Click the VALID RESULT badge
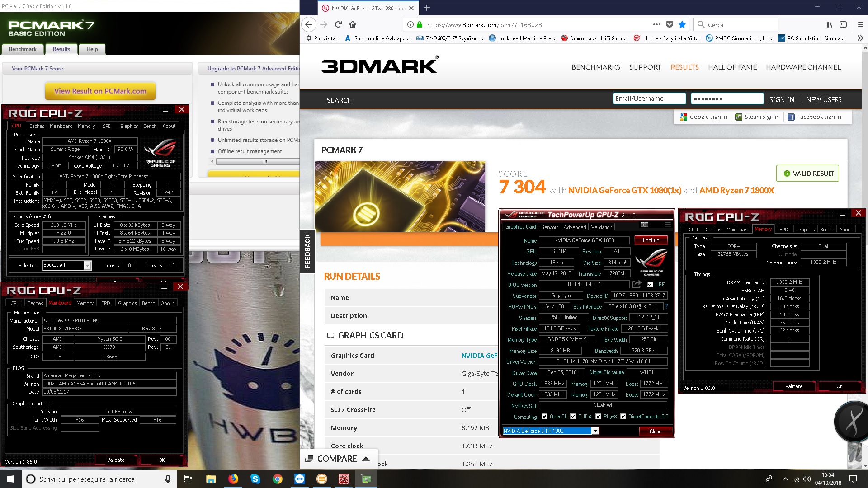Viewport: 868px width, 488px height. (808, 174)
